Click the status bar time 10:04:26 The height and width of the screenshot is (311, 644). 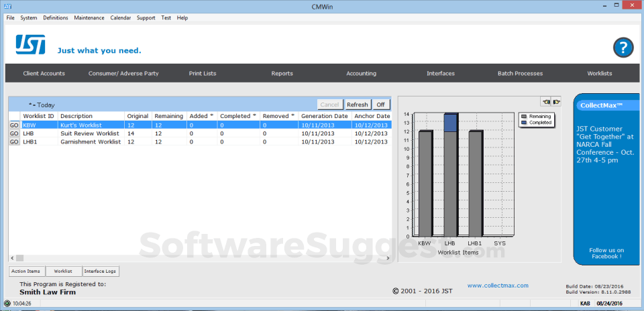22,304
